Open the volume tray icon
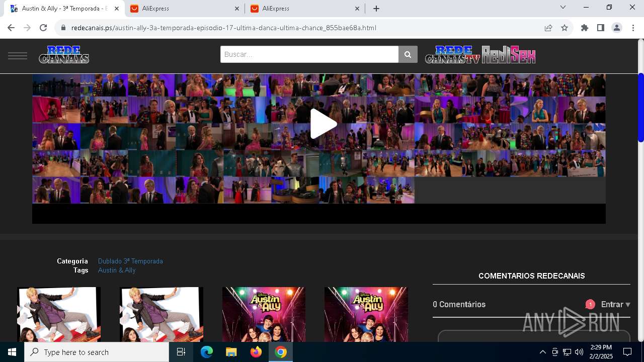 (579, 352)
